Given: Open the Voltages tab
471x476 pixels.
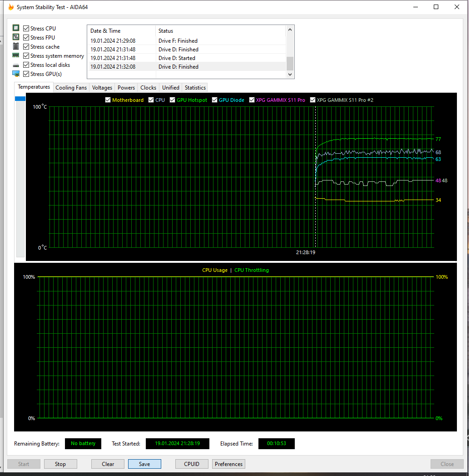Looking at the screenshot, I should (x=102, y=88).
